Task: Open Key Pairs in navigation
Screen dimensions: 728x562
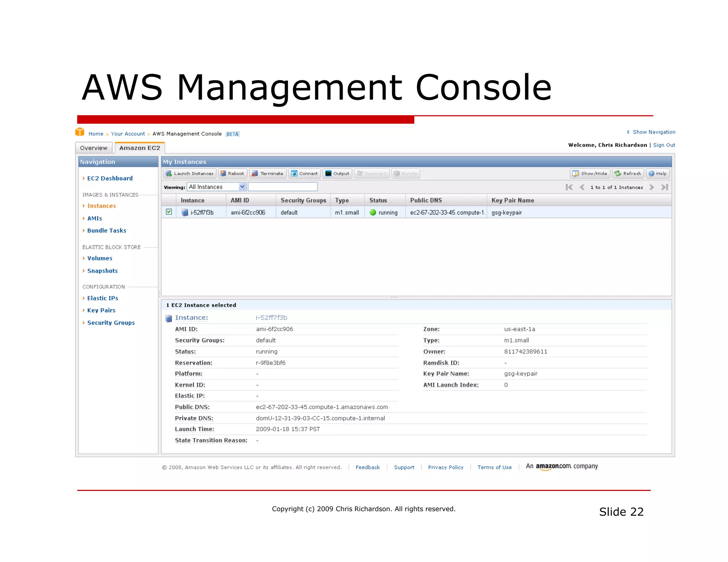Action: point(101,310)
